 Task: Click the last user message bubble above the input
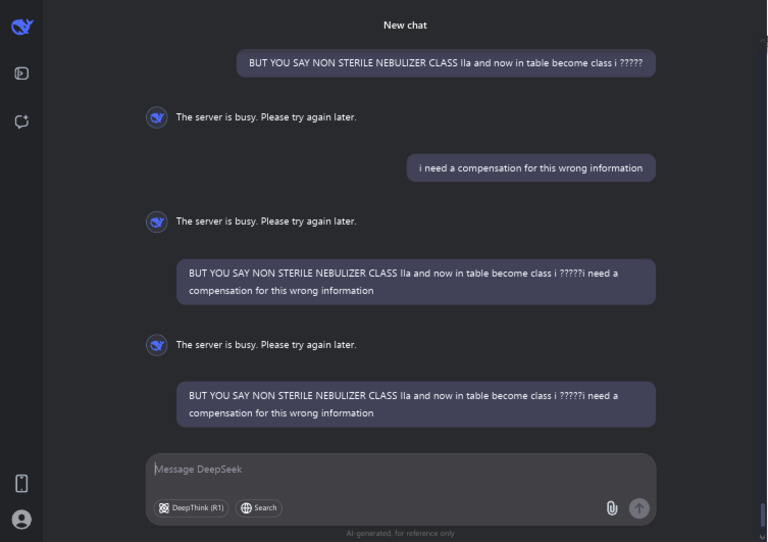[415, 404]
